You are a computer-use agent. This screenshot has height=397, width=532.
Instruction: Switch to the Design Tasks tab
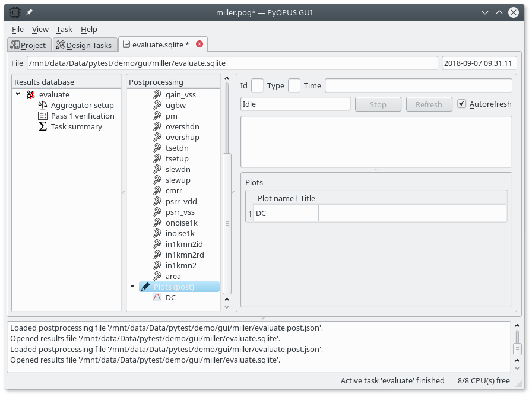tap(84, 45)
